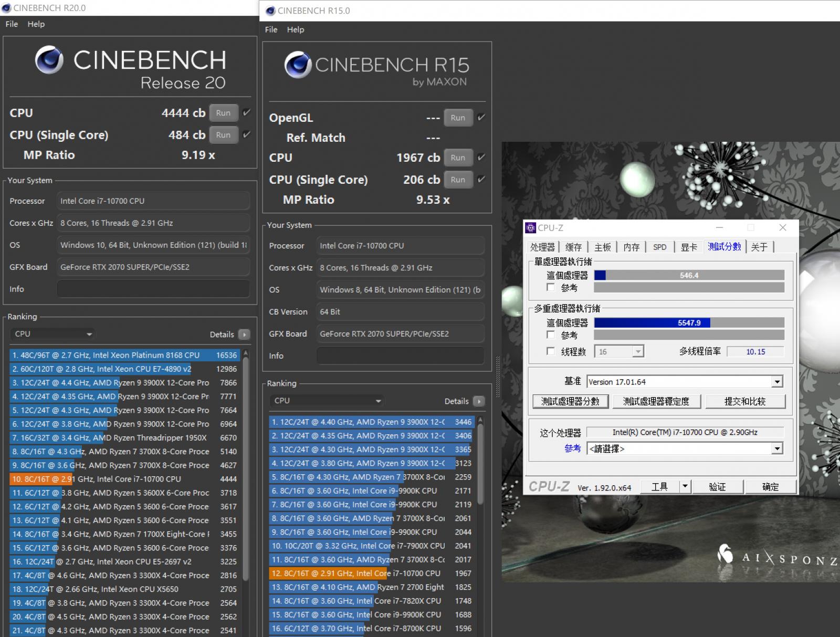Open the R15 Ranking CPU dropdown
This screenshot has width=840, height=637.
[327, 401]
